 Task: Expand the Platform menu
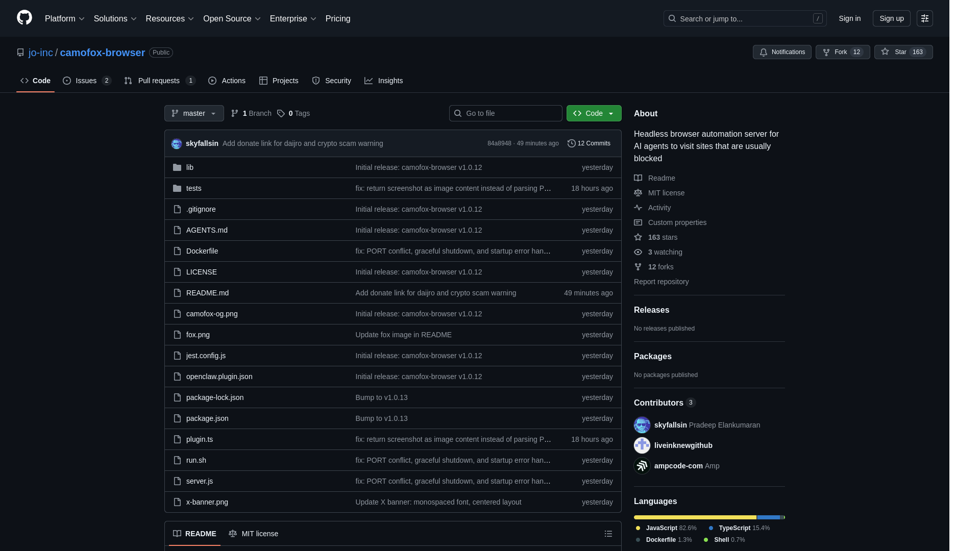coord(64,18)
